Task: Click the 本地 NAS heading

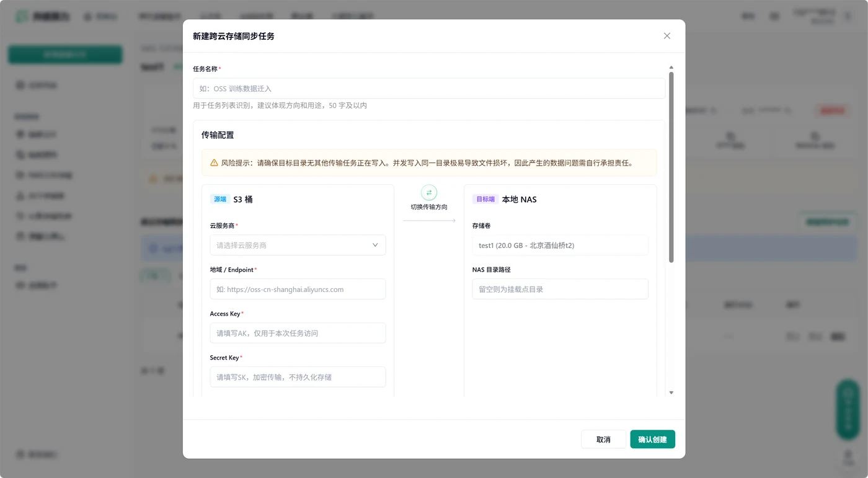Action: (520, 199)
